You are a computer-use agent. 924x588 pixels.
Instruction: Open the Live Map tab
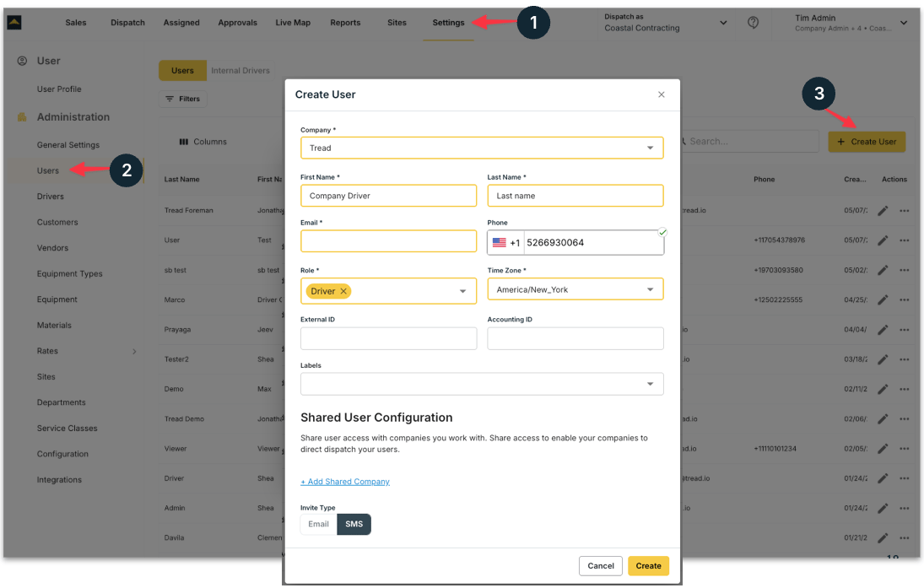(x=293, y=23)
